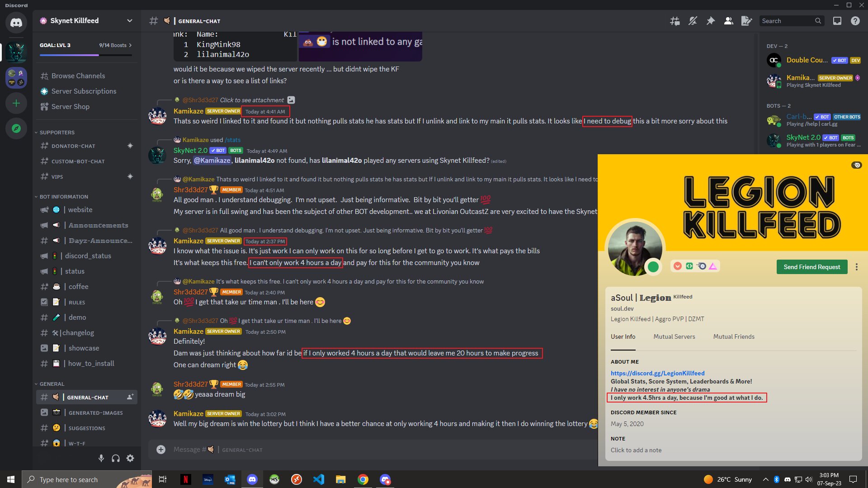Open Server Subscriptions
Viewport: 868px width, 488px height.
click(86, 91)
